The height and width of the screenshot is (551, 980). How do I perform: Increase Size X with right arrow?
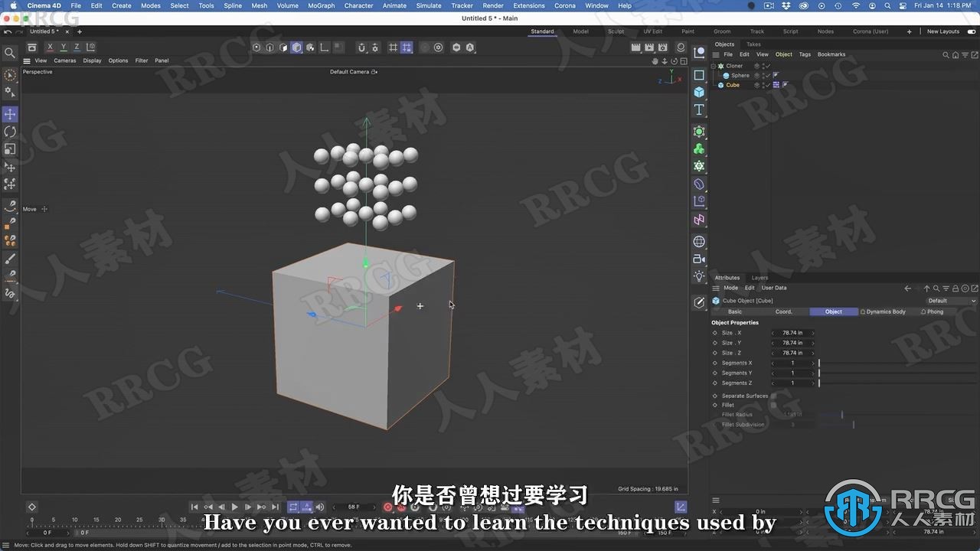(813, 333)
